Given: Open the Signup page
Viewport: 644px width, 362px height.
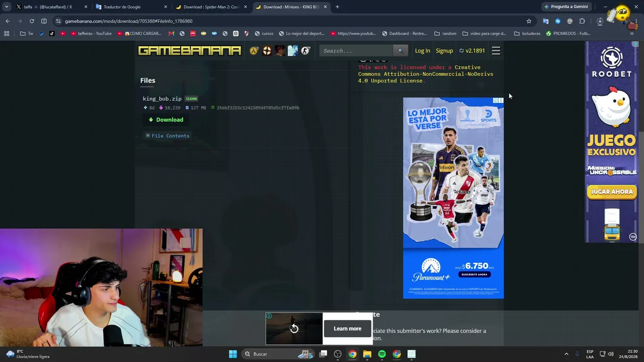Looking at the screenshot, I should click(x=444, y=51).
